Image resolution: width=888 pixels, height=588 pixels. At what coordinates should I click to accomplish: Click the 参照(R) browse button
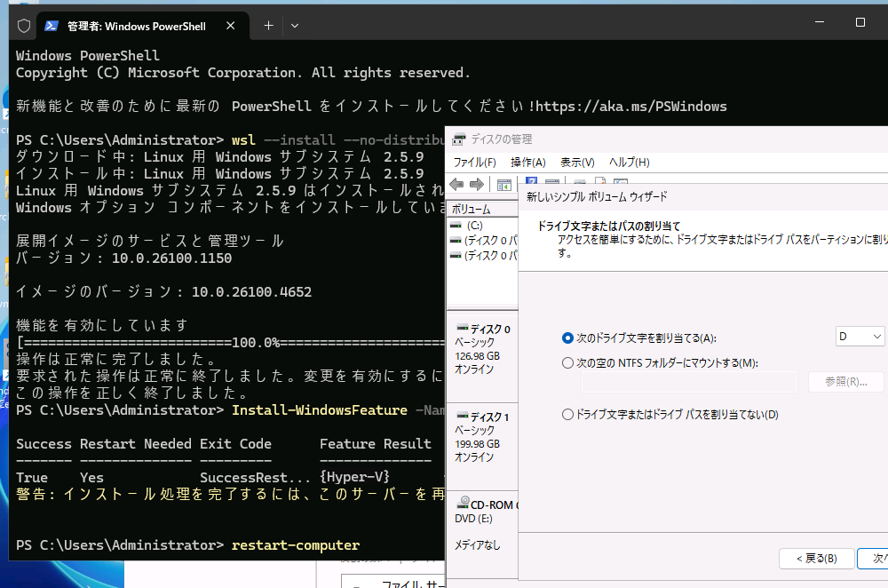[844, 381]
